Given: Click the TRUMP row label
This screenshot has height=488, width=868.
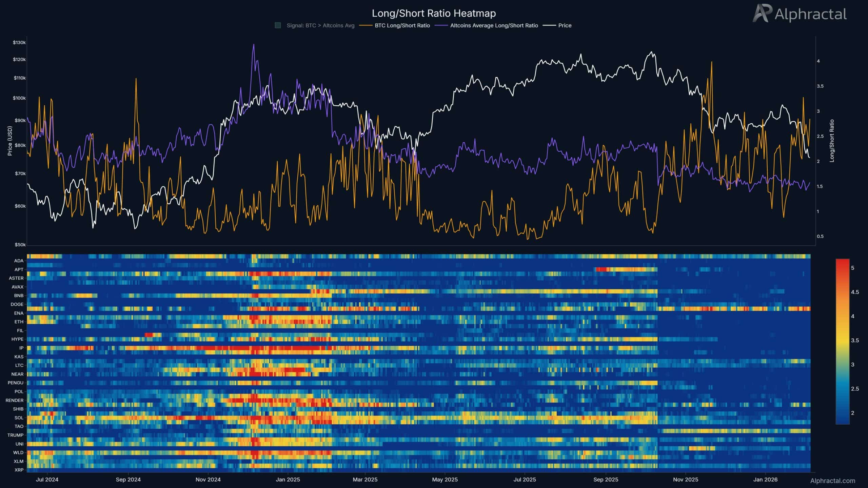Looking at the screenshot, I should tap(16, 435).
